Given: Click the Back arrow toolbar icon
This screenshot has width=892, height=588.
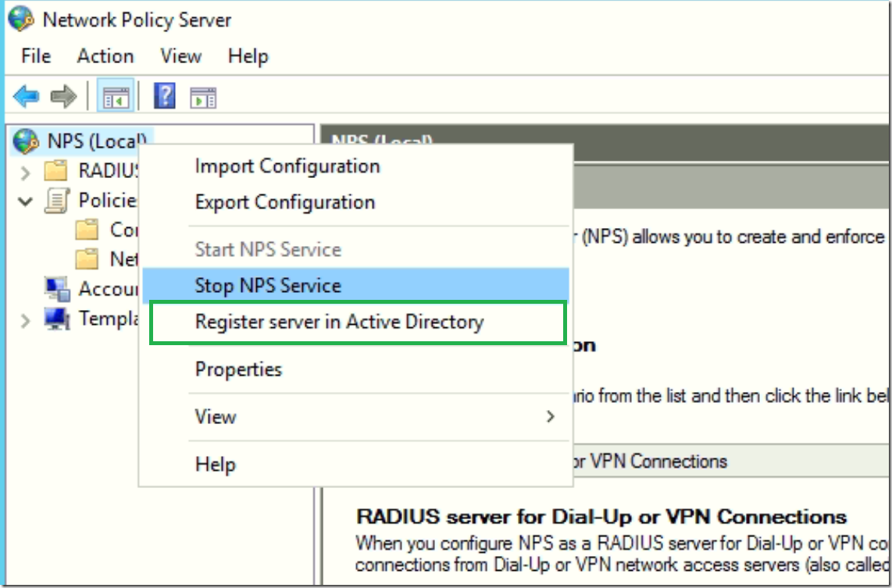Looking at the screenshot, I should tap(27, 96).
